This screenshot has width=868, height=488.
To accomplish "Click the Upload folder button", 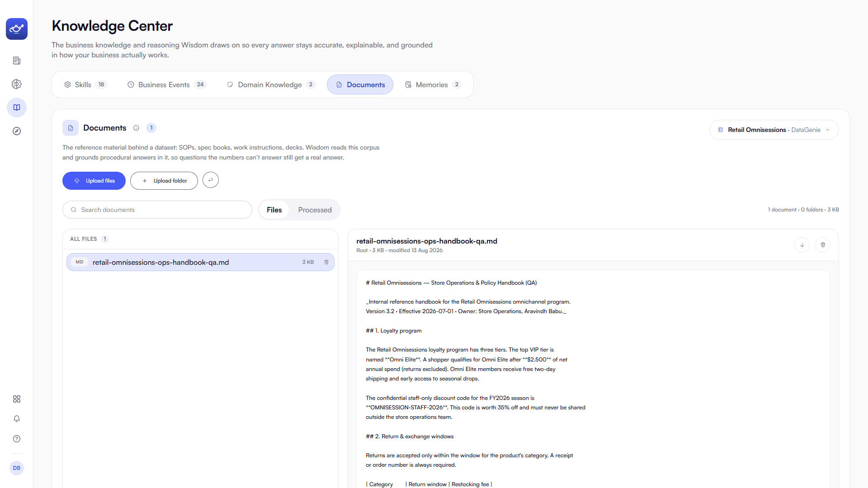I will coord(164,181).
